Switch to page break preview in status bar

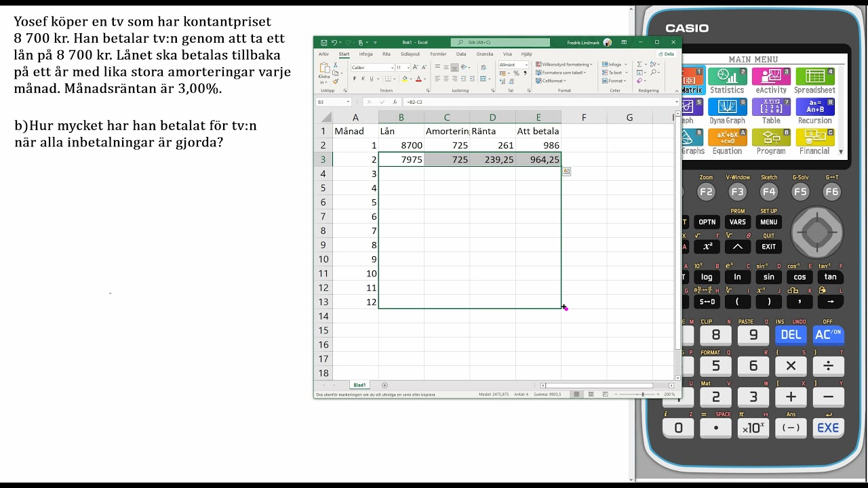[x=605, y=394]
